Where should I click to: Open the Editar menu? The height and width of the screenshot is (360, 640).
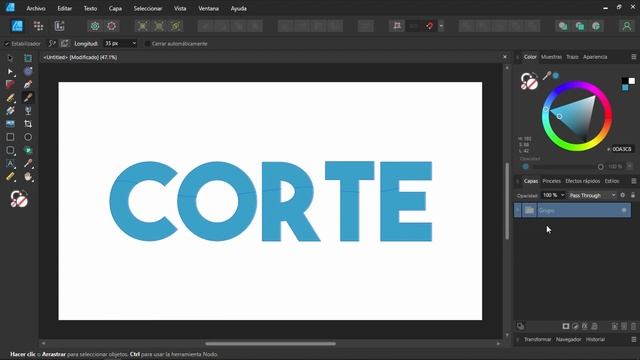coord(64,8)
